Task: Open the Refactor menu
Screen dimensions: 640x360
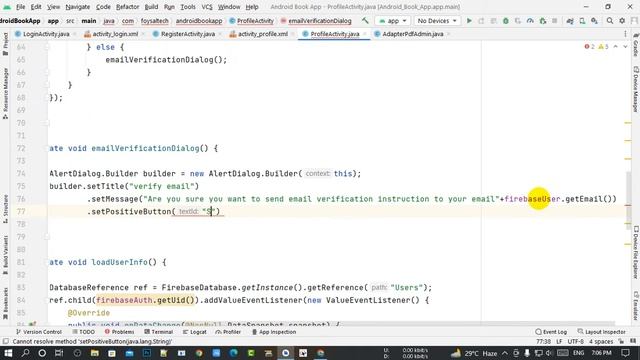Action: (x=127, y=7)
